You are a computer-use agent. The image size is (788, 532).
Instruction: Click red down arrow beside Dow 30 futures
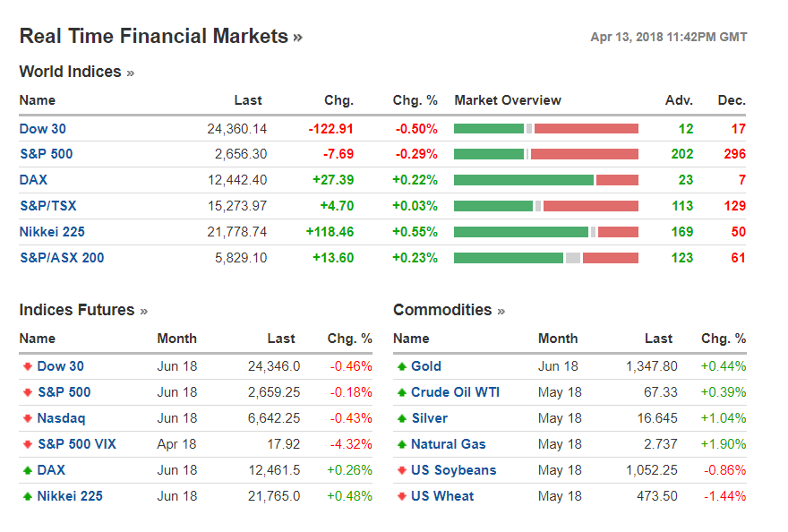(27, 366)
